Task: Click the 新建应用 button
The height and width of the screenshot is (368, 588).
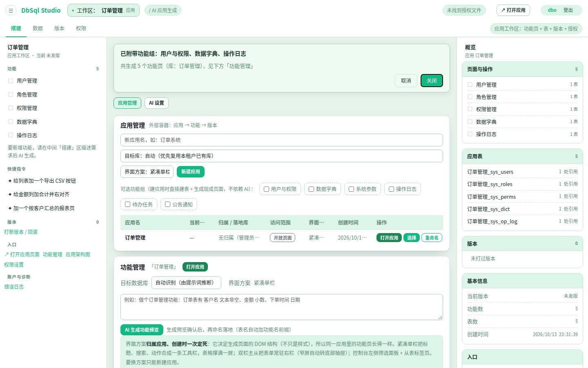Action: [191, 172]
